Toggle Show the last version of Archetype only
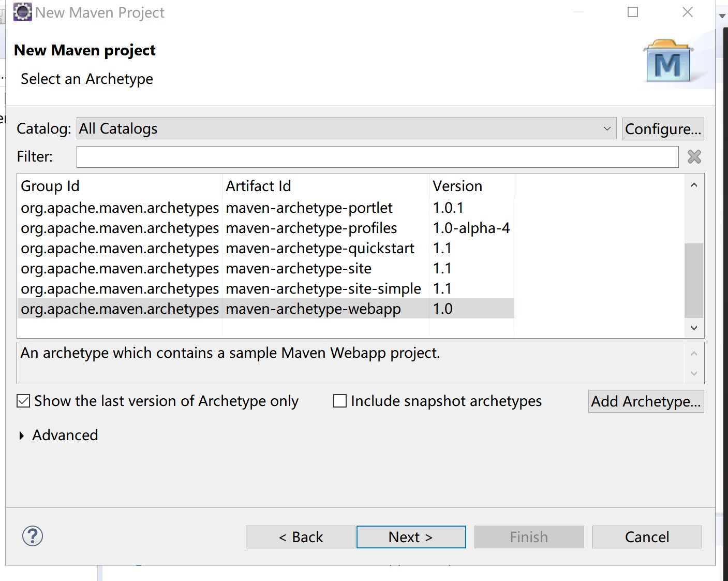 (x=23, y=401)
